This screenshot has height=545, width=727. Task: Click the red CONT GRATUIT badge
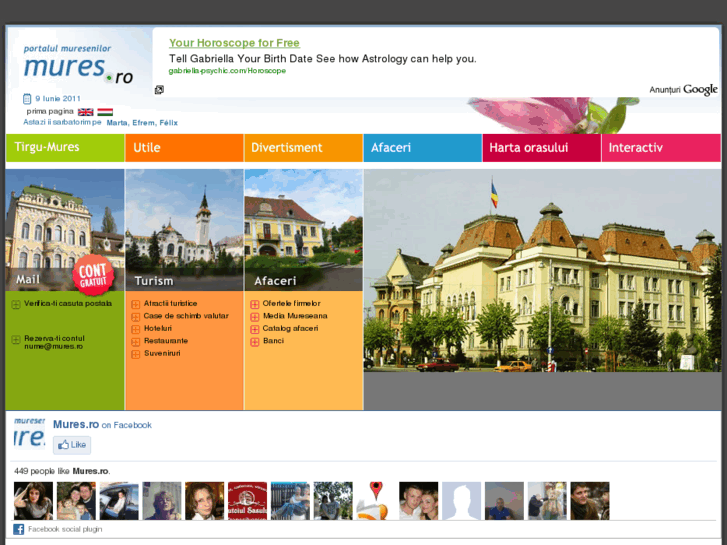coord(93,275)
